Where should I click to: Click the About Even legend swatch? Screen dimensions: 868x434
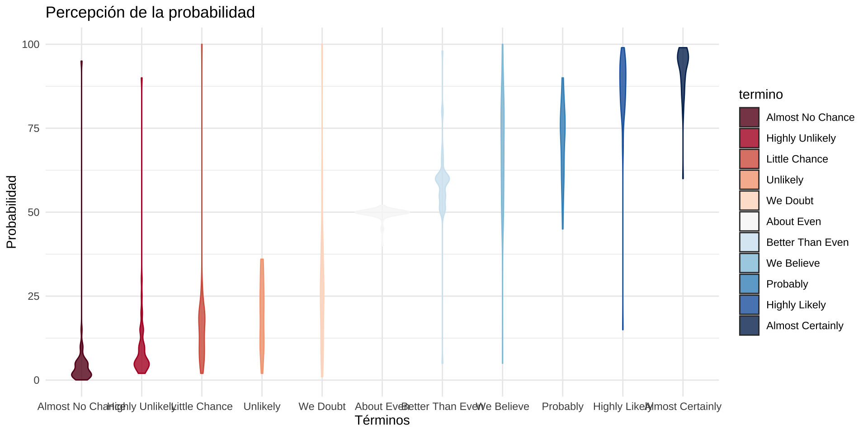(x=749, y=222)
